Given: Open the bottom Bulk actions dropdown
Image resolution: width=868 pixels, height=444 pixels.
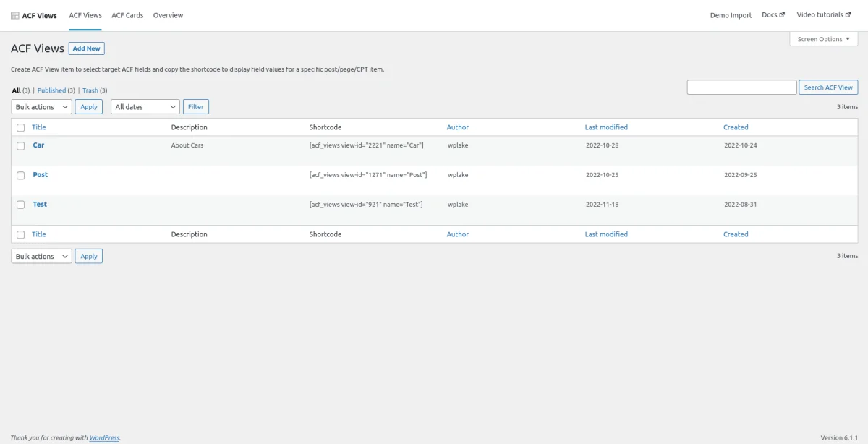Looking at the screenshot, I should coord(41,256).
